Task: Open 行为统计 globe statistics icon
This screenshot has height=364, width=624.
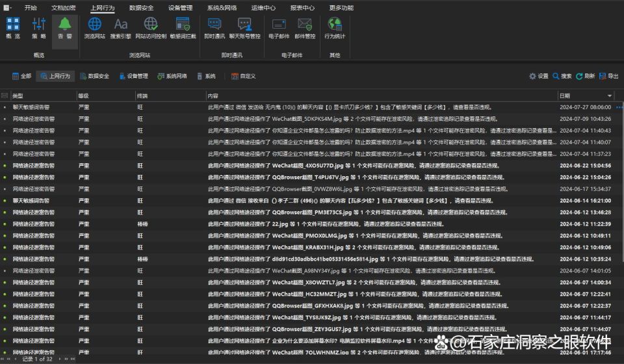Action: (x=335, y=28)
